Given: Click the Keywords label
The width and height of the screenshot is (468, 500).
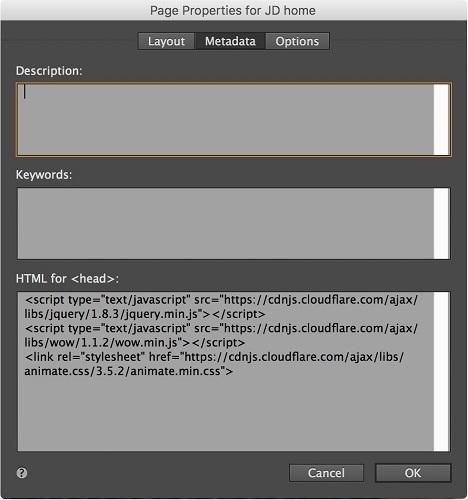Looking at the screenshot, I should pyautogui.click(x=44, y=175).
